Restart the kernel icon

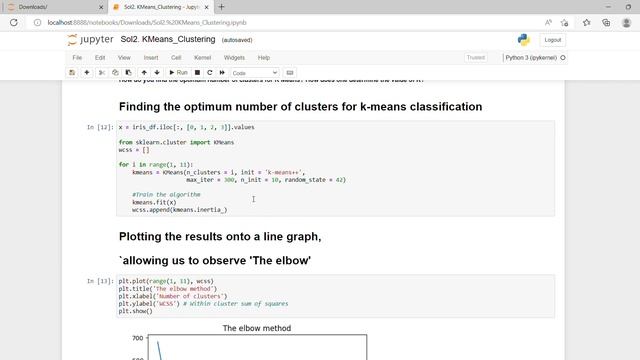210,73
